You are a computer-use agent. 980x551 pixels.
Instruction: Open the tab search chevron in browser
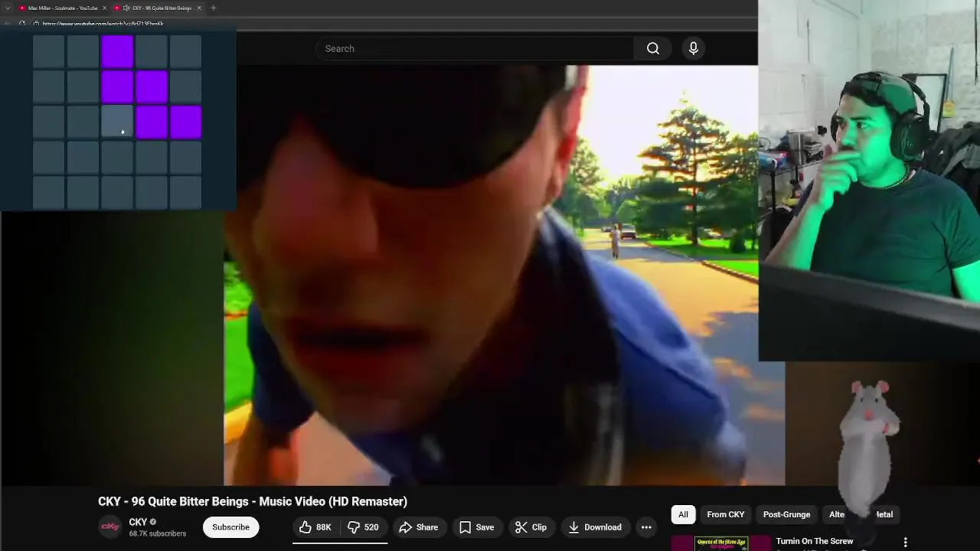pos(8,8)
